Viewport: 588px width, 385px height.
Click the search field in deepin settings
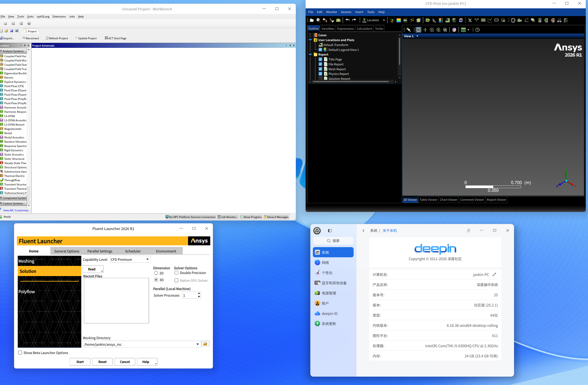[333, 240]
